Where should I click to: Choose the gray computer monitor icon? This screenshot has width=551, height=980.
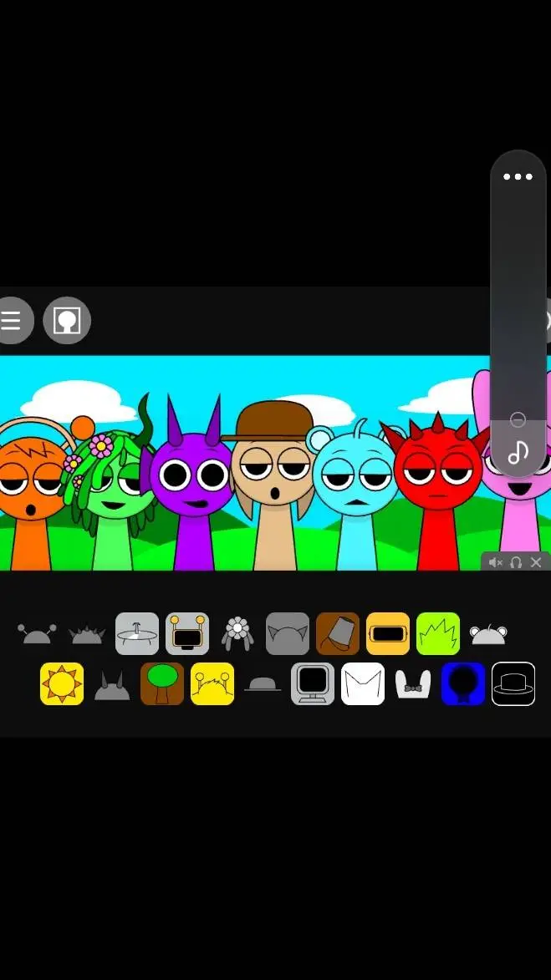pyautogui.click(x=313, y=683)
